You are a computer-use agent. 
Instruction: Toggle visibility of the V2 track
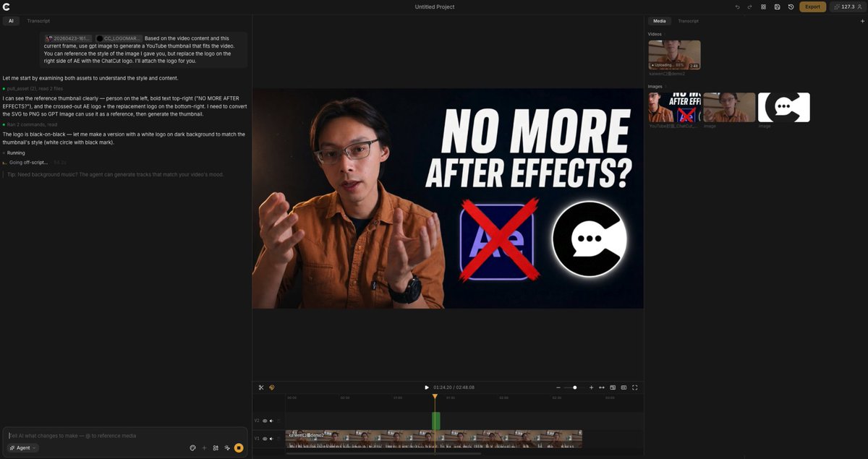(265, 420)
